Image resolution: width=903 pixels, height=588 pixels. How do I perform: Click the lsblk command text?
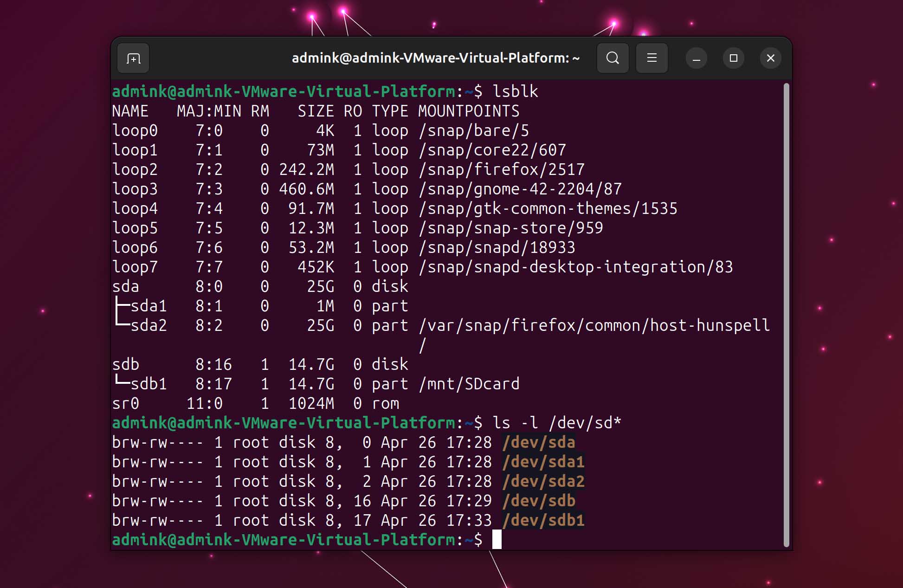point(515,91)
